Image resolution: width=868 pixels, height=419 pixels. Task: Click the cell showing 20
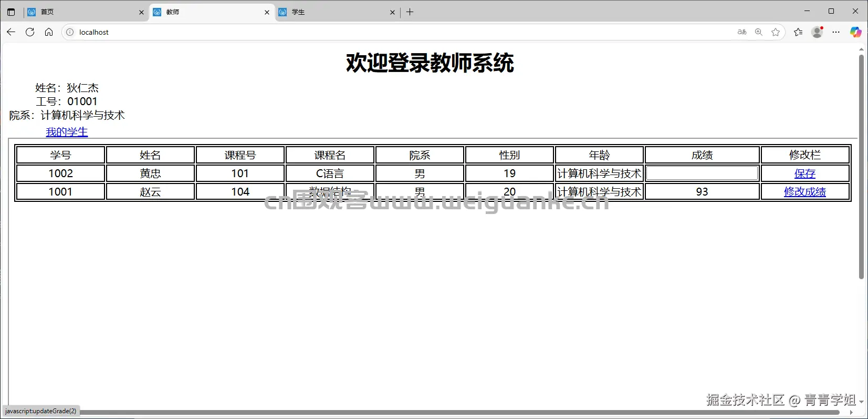click(509, 192)
